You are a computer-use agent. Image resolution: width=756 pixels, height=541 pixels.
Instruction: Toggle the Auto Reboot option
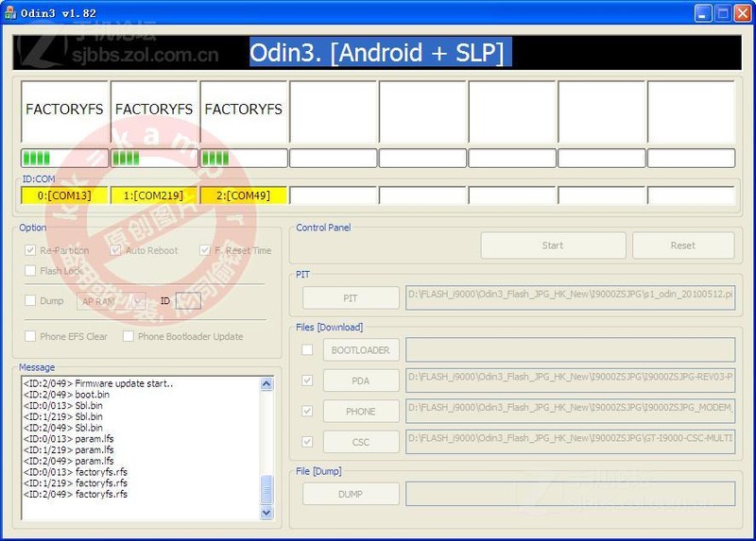point(115,250)
